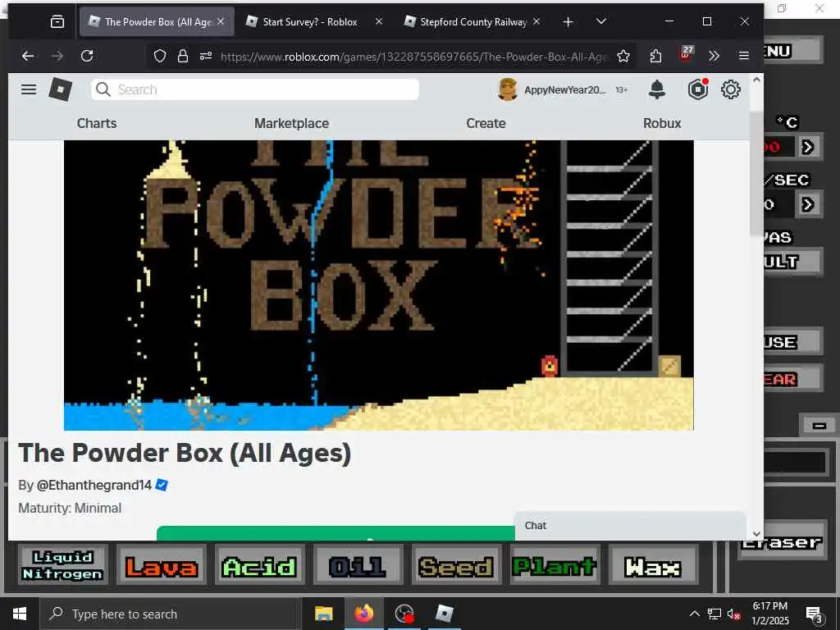The image size is (840, 630).
Task: Open the Roblox hamburger navigation menu
Action: [x=29, y=89]
